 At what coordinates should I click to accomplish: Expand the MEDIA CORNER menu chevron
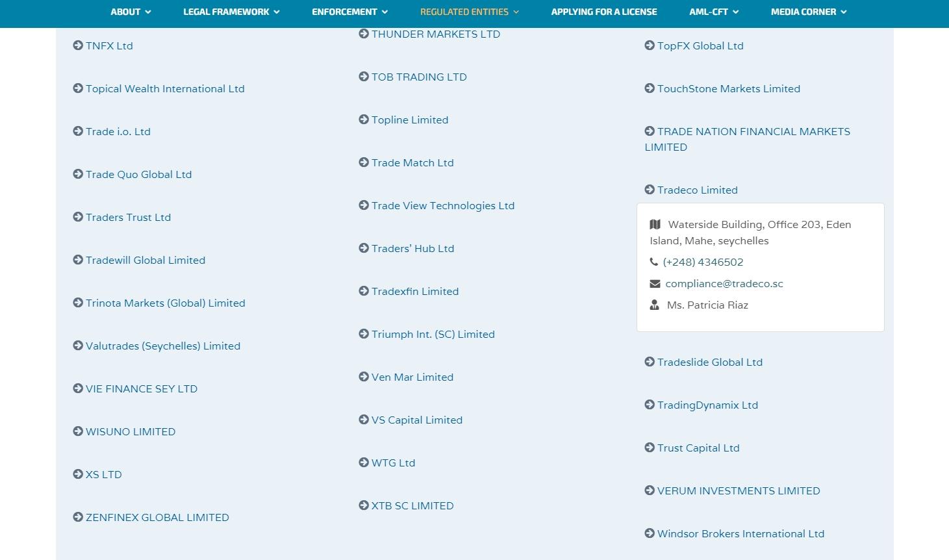click(x=844, y=12)
